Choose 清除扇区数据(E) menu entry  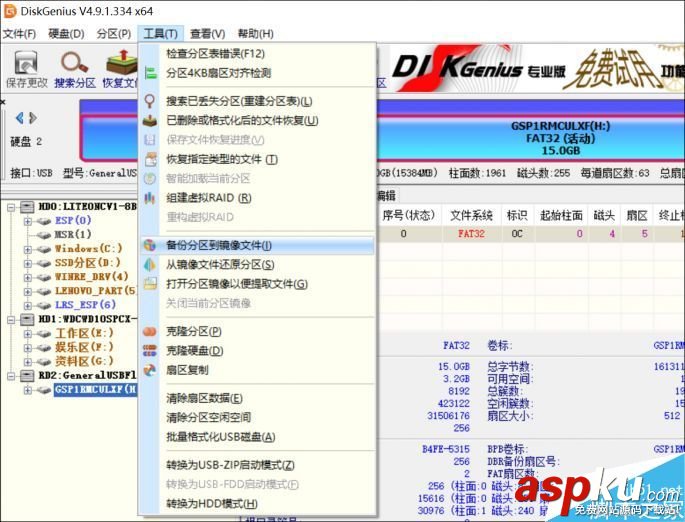pyautogui.click(x=257, y=398)
